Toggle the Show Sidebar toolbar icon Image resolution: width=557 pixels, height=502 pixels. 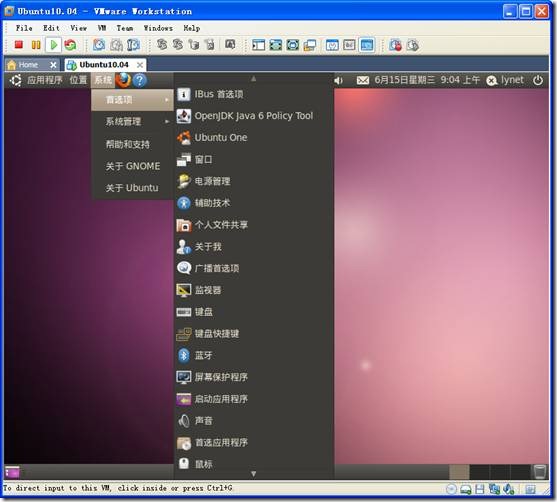pos(258,45)
